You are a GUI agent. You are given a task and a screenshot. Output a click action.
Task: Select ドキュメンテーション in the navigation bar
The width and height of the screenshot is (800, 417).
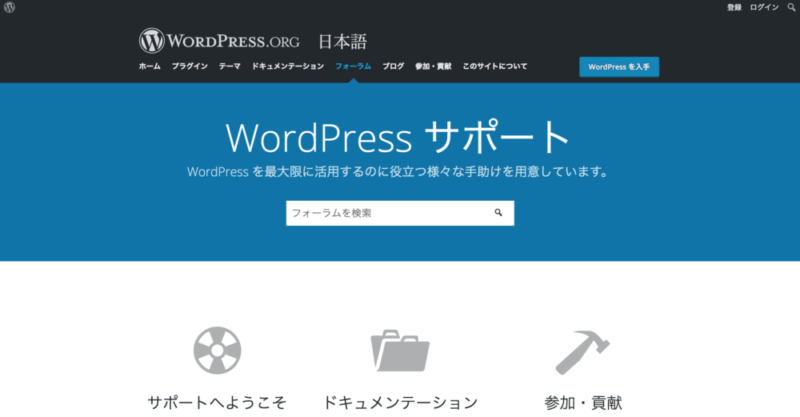click(x=288, y=66)
